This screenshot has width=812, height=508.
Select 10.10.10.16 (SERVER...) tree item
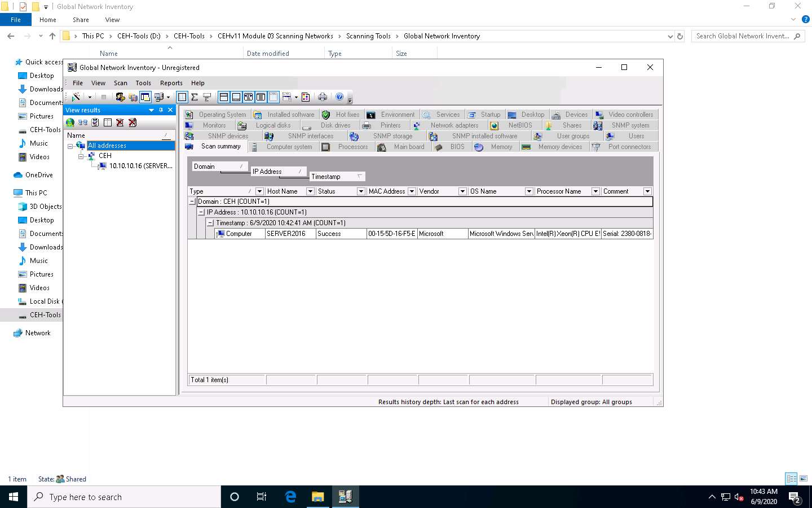click(141, 166)
